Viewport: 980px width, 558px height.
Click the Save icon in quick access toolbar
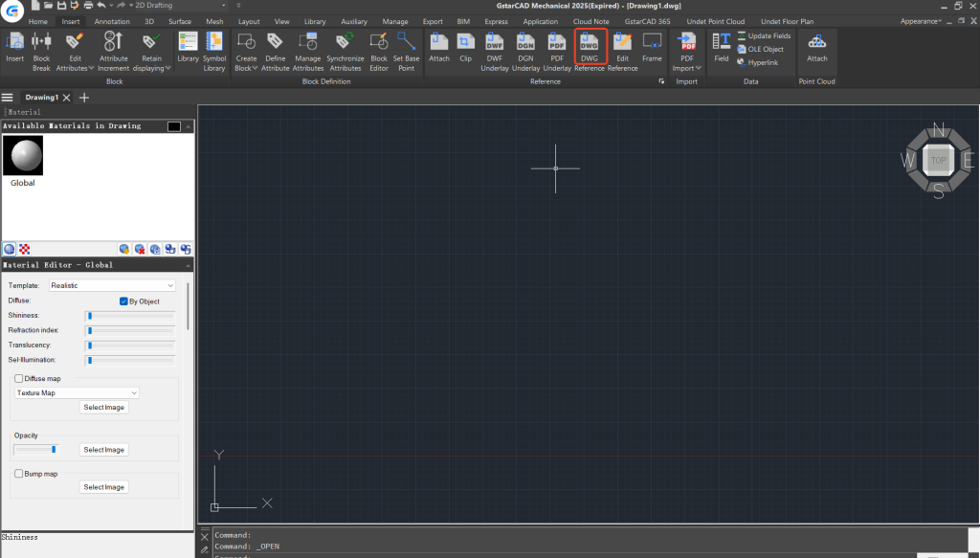[62, 6]
